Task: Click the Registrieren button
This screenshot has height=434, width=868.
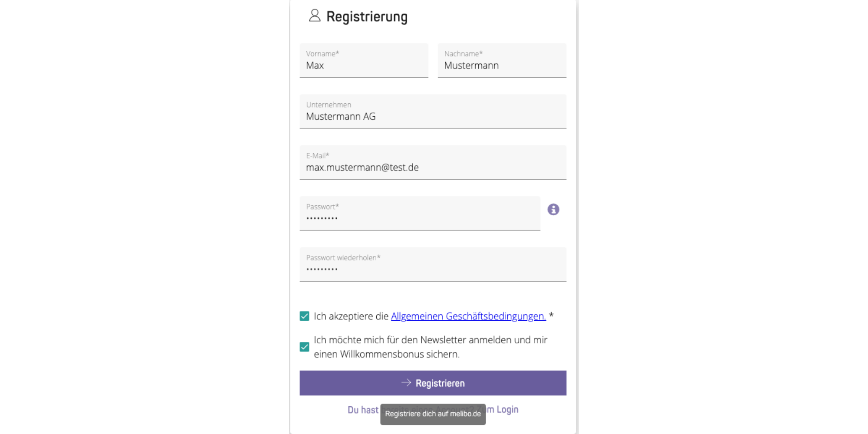Action: 433,383
